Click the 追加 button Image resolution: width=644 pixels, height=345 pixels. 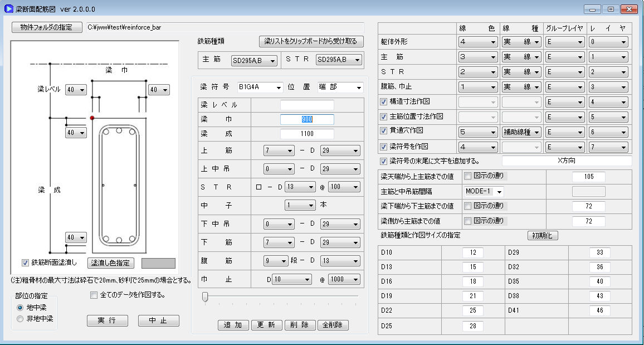(233, 325)
